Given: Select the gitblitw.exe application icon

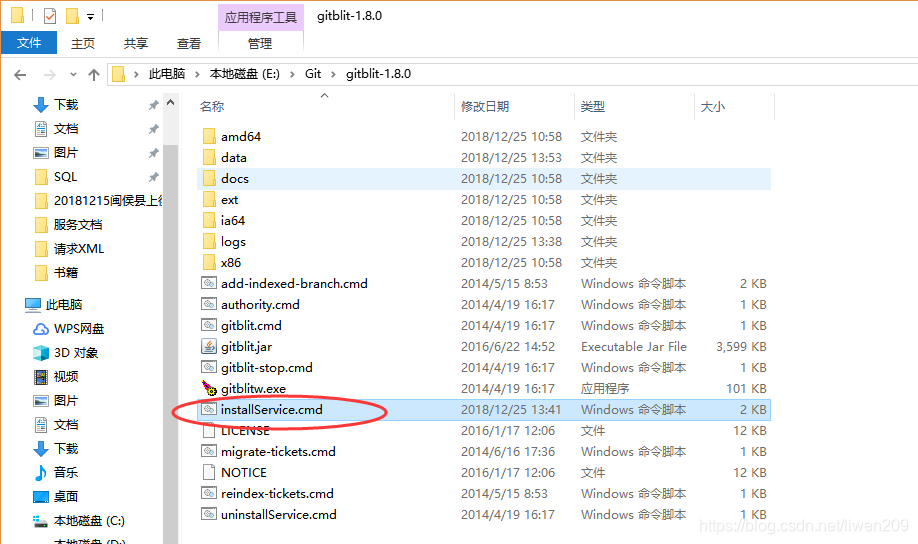Looking at the screenshot, I should click(x=209, y=388).
